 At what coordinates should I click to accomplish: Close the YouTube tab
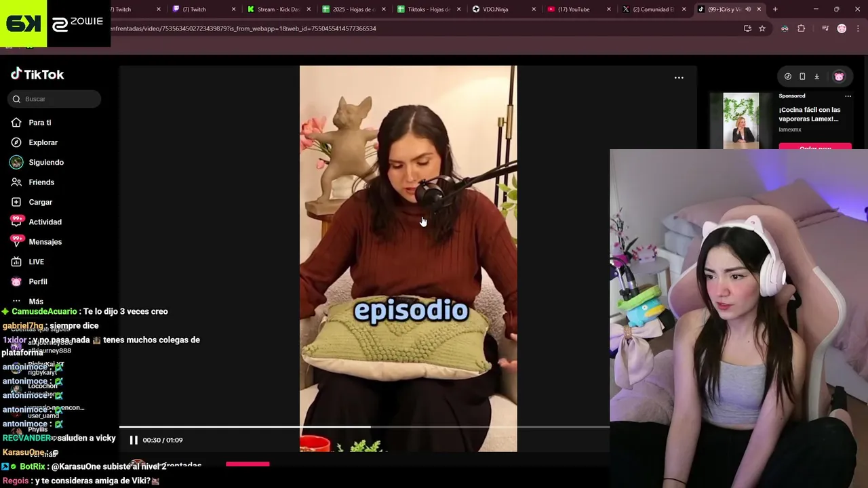(x=608, y=9)
